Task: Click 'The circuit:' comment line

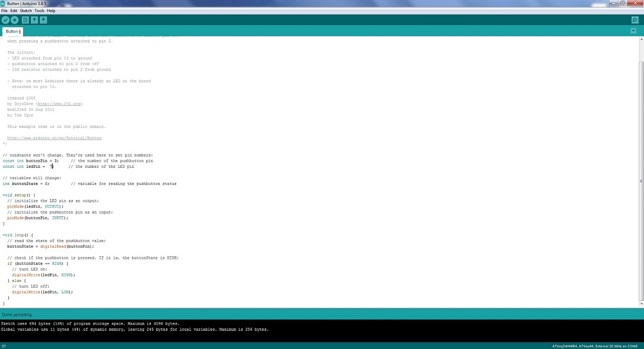Action: pyautogui.click(x=20, y=52)
